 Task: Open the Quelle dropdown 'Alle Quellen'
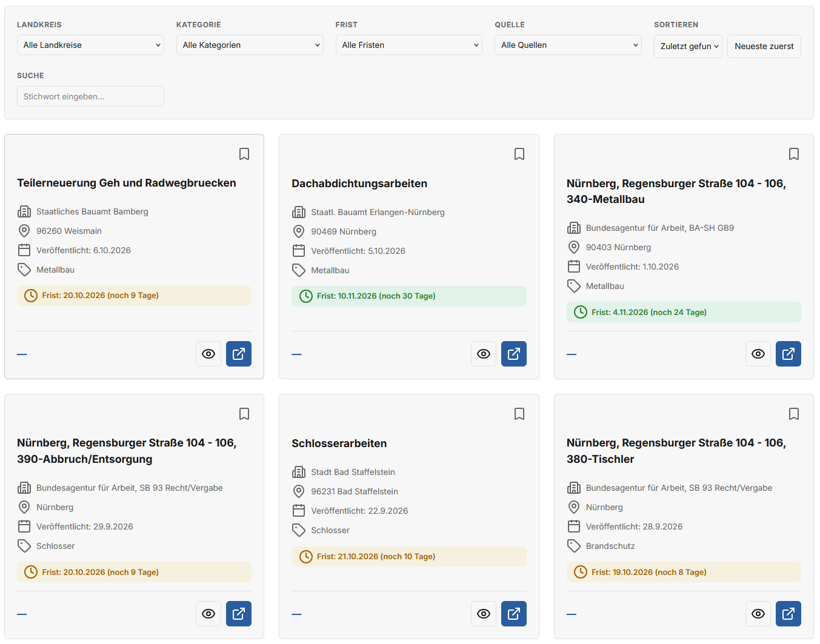(x=568, y=45)
